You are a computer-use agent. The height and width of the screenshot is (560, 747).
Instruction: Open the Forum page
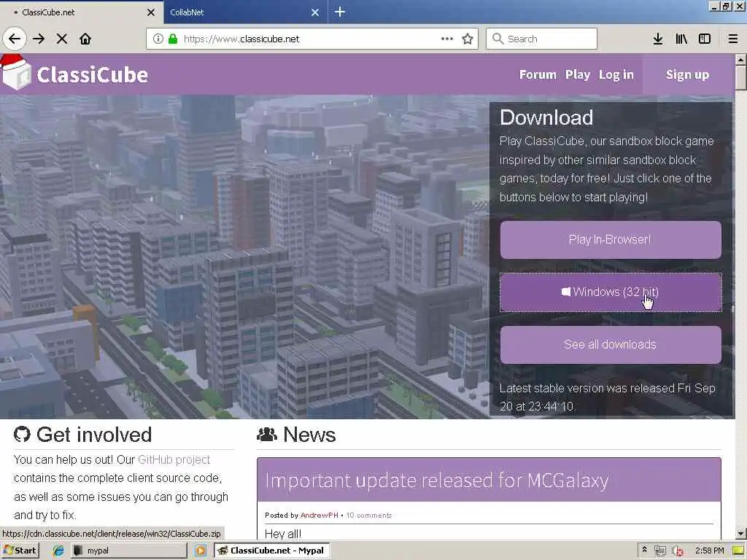pyautogui.click(x=538, y=75)
